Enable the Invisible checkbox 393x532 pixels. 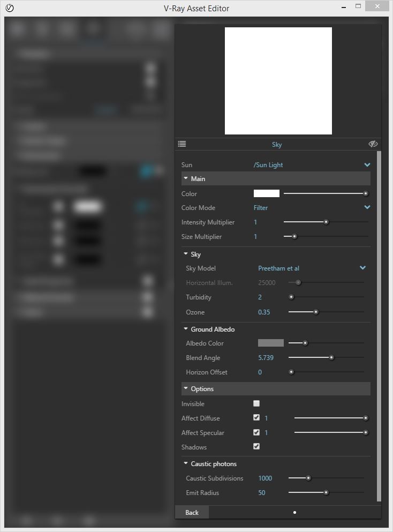[x=256, y=403]
